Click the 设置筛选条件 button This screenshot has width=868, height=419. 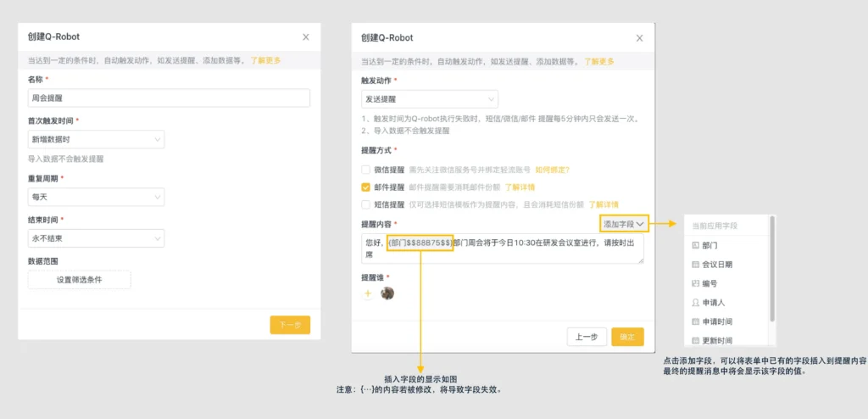[79, 280]
